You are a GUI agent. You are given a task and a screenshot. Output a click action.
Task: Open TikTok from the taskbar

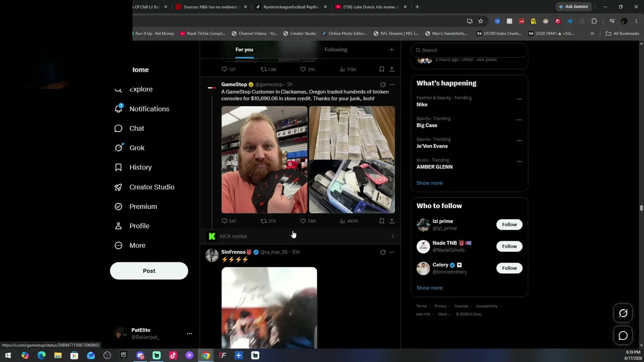pos(173,355)
